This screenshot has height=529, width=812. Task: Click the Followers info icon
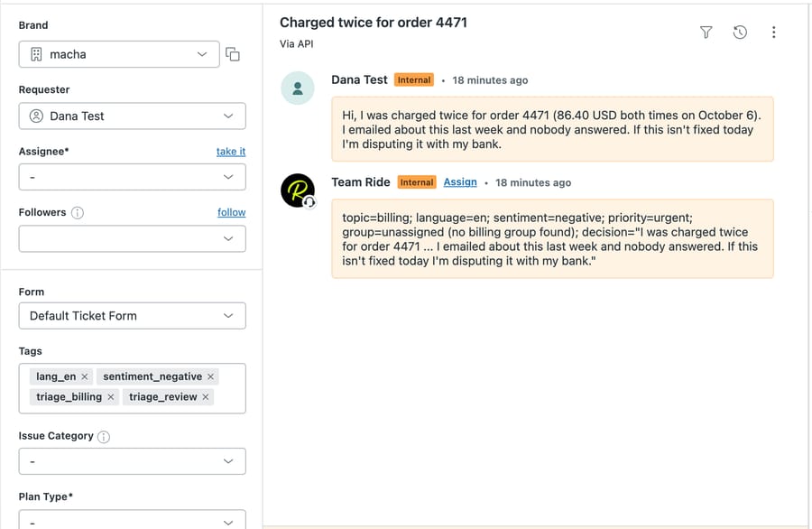(x=78, y=212)
